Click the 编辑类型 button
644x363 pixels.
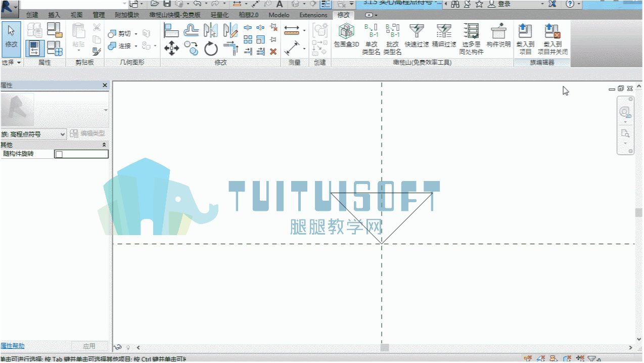[88, 134]
